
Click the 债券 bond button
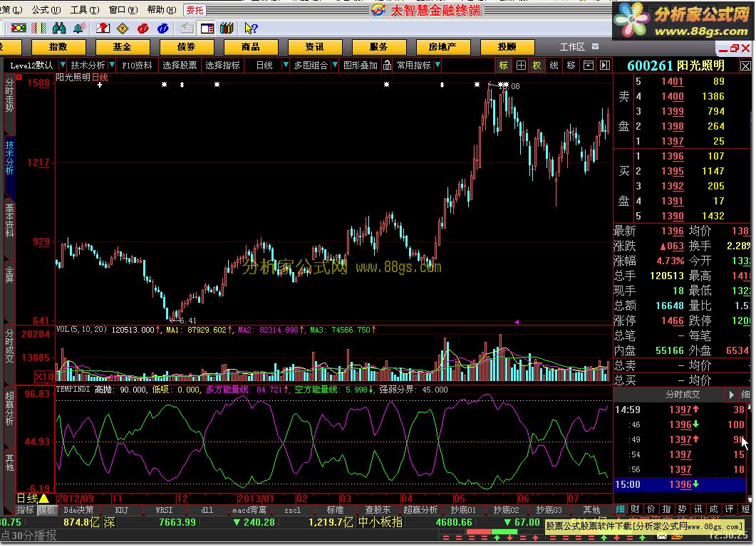[x=186, y=47]
